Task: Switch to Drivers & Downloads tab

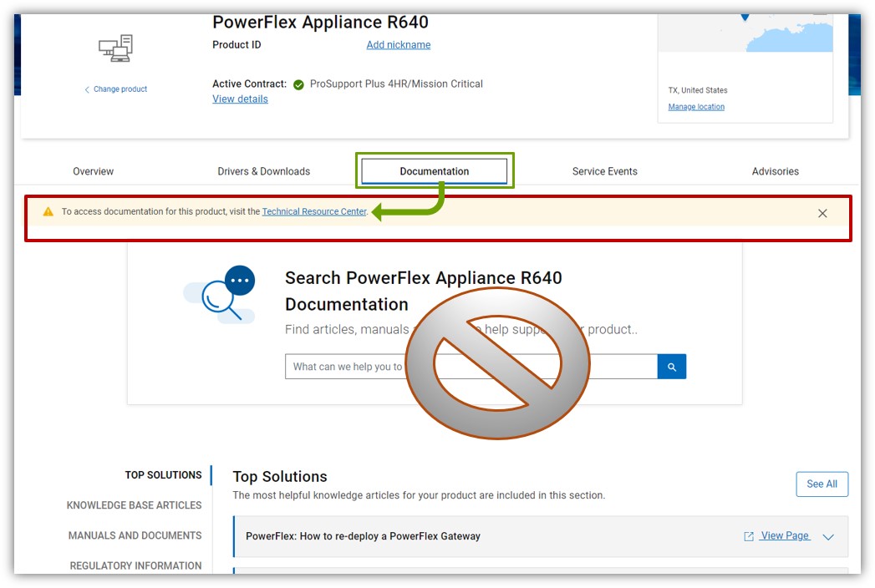Action: (263, 171)
